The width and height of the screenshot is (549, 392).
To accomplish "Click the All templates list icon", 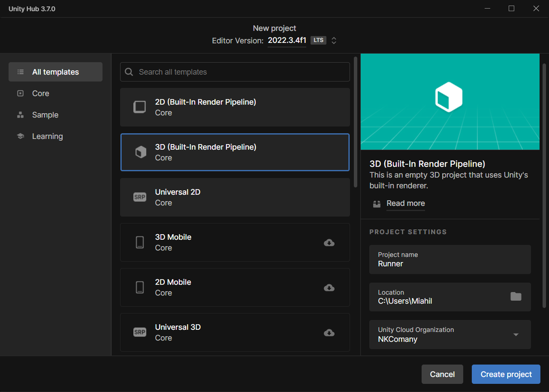I will 20,72.
